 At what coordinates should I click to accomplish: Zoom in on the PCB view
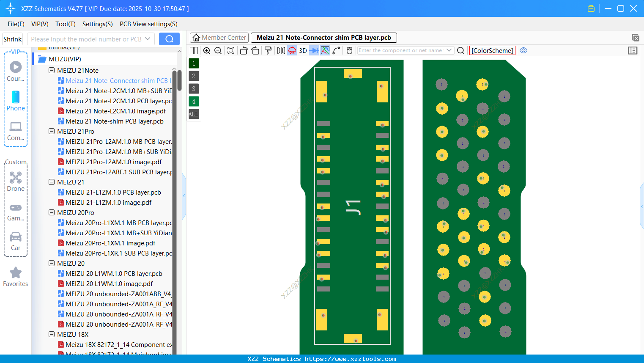(207, 51)
